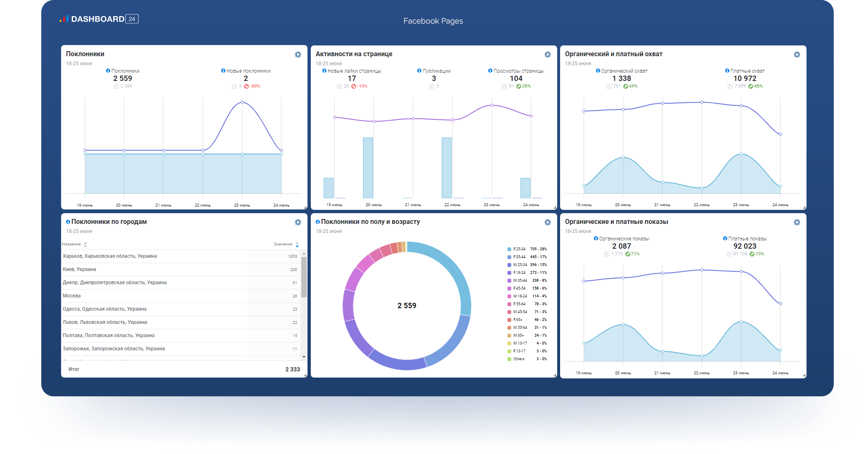Toggle F.25-34 legend item in donut chart
Screen dimensions: 868x454
[x=519, y=249]
